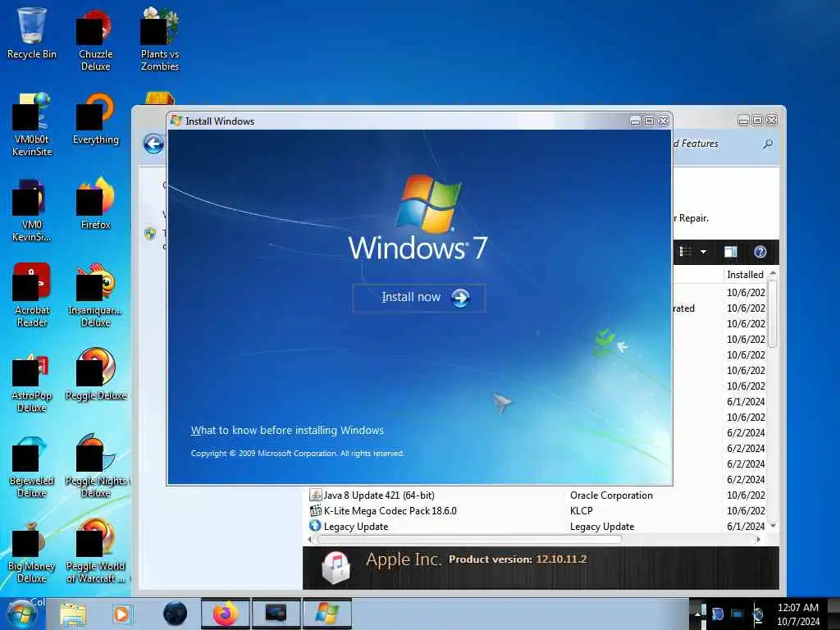Image resolution: width=840 pixels, height=630 pixels.
Task: Toggle the preview pane icon in toolbar
Action: click(731, 252)
